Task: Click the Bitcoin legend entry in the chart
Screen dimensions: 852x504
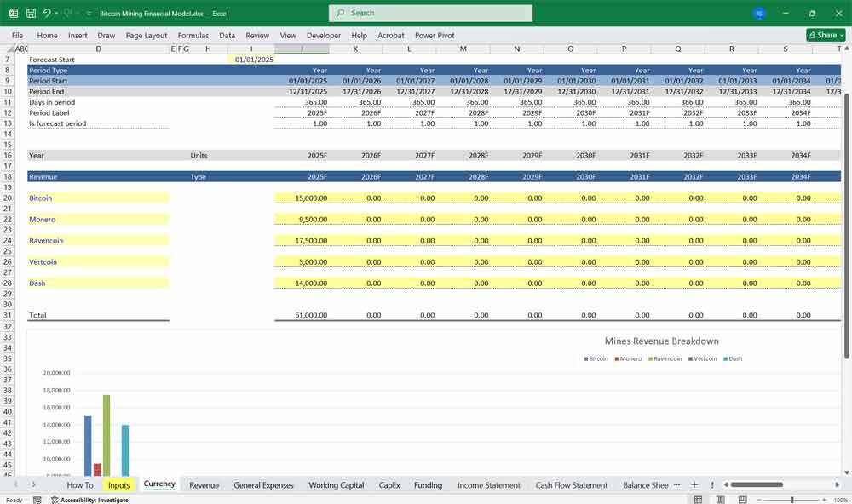Action: click(x=596, y=359)
